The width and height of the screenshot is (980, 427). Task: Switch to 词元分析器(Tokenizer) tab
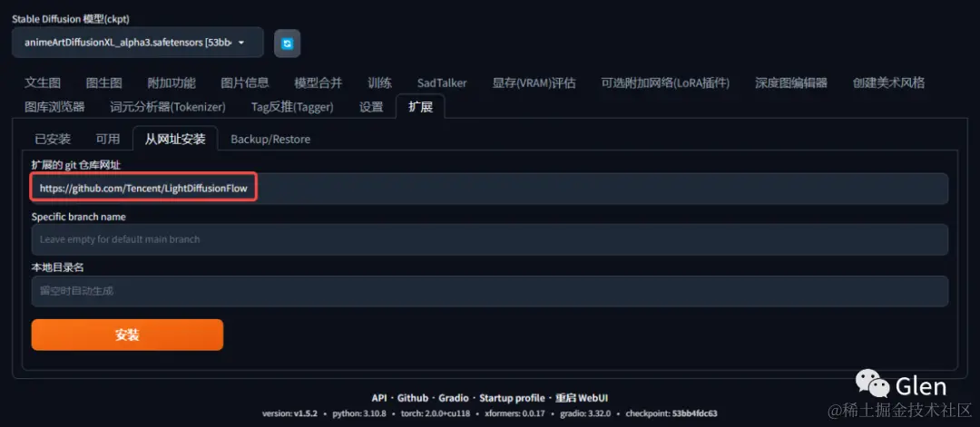click(168, 107)
